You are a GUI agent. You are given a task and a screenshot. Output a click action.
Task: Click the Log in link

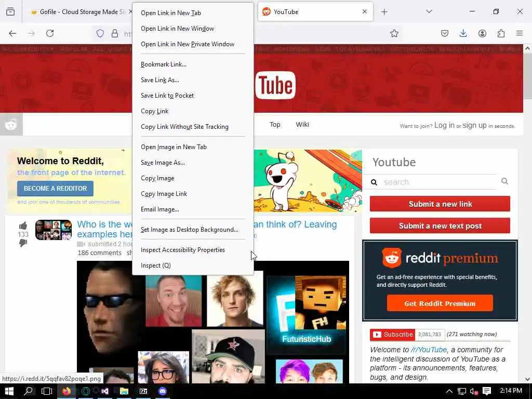444,125
